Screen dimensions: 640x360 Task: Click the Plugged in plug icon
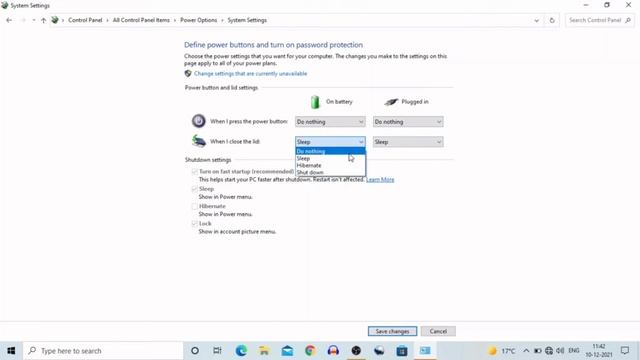[x=391, y=102]
